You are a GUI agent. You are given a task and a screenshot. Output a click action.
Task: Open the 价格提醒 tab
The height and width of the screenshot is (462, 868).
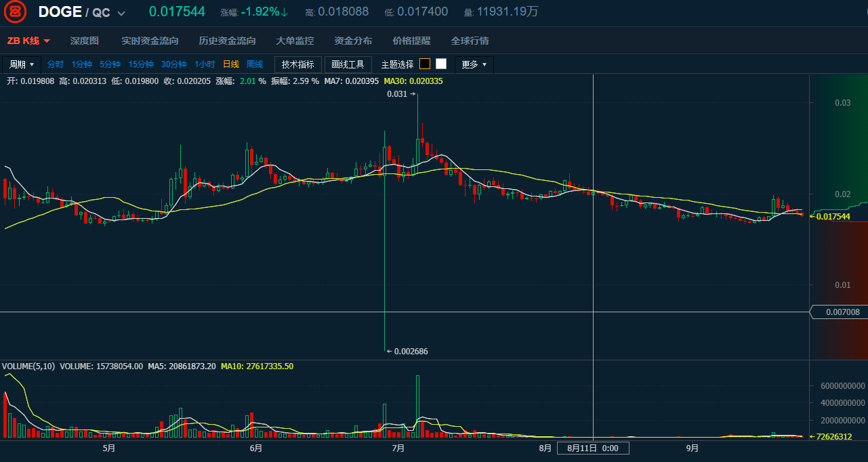click(x=411, y=41)
